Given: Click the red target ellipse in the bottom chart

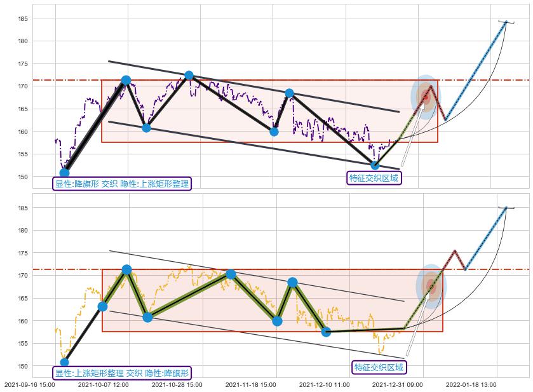Looking at the screenshot, I should 431,286.
